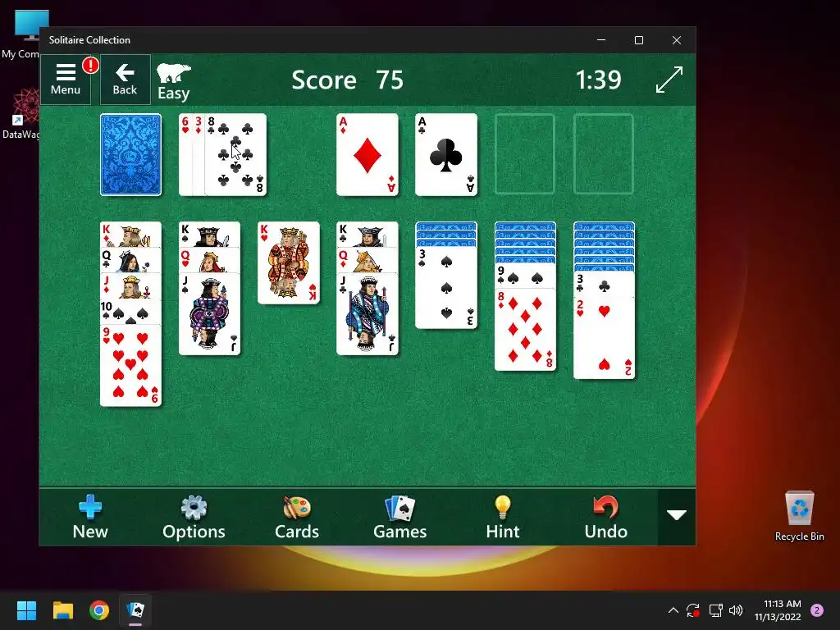This screenshot has width=840, height=630.
Task: Click the polar bear Easy difficulty icon
Action: pos(174,81)
